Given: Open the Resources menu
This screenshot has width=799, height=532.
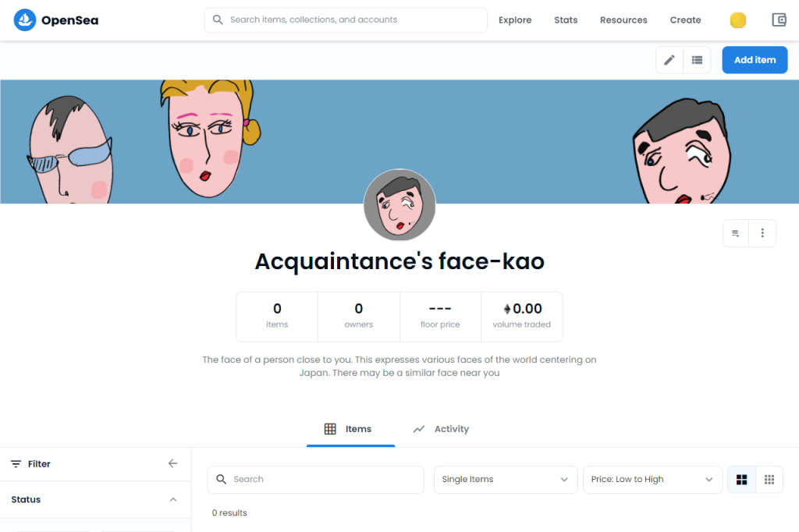Looking at the screenshot, I should (x=623, y=20).
